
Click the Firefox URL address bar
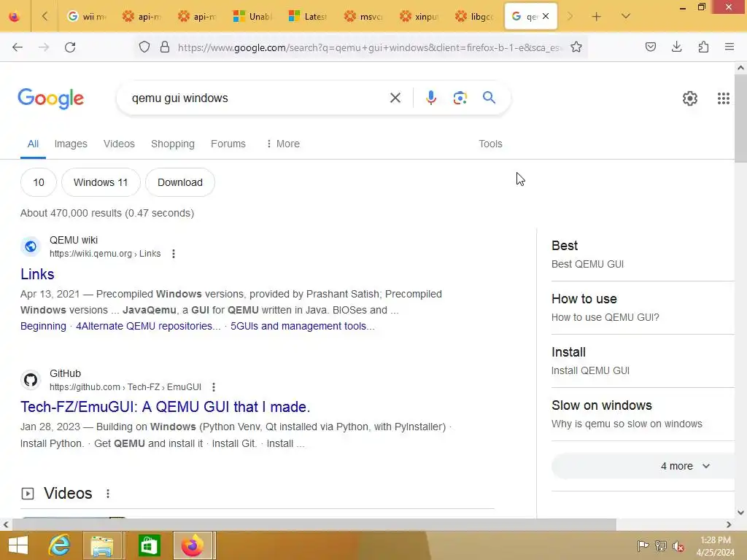tap(370, 47)
